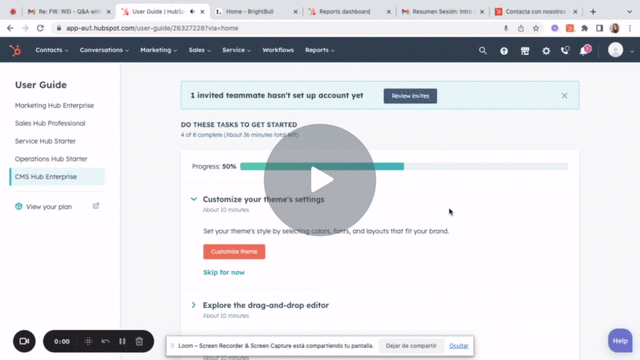The width and height of the screenshot is (640, 360).
Task: Open the browser extensions puzzle icon
Action: point(584,28)
